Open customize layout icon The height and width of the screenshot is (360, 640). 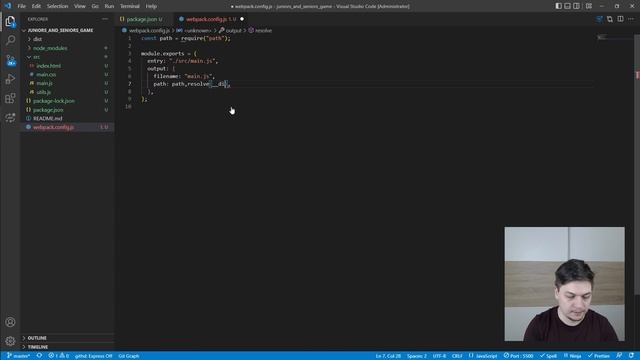[589, 6]
